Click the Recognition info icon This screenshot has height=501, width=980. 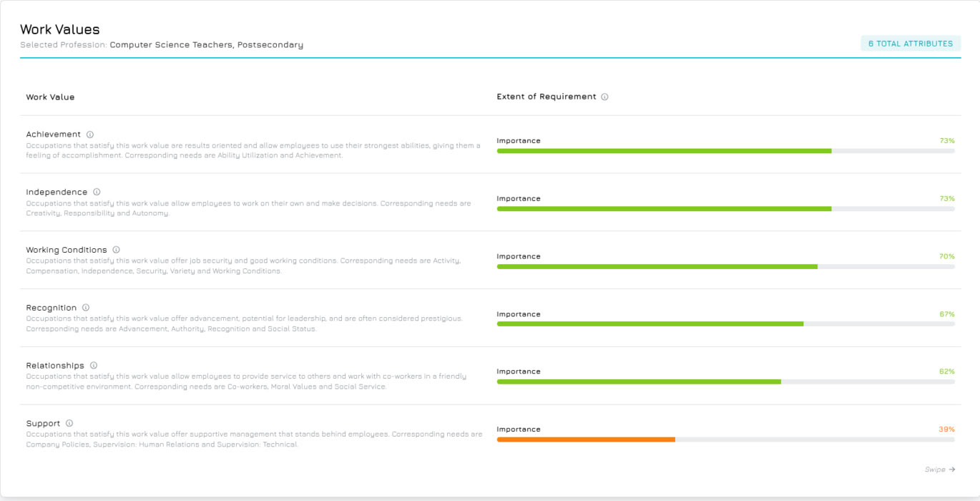tap(86, 308)
